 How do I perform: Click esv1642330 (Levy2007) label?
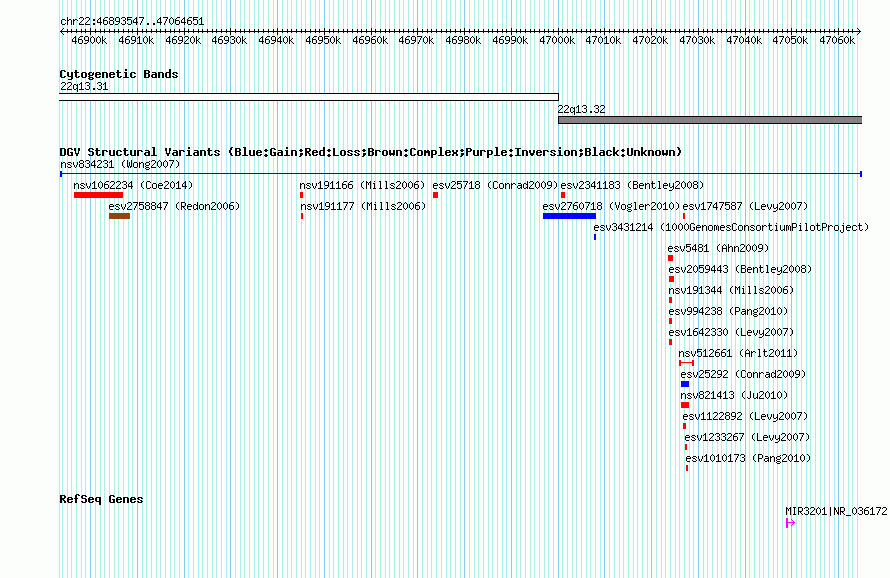[x=731, y=333]
